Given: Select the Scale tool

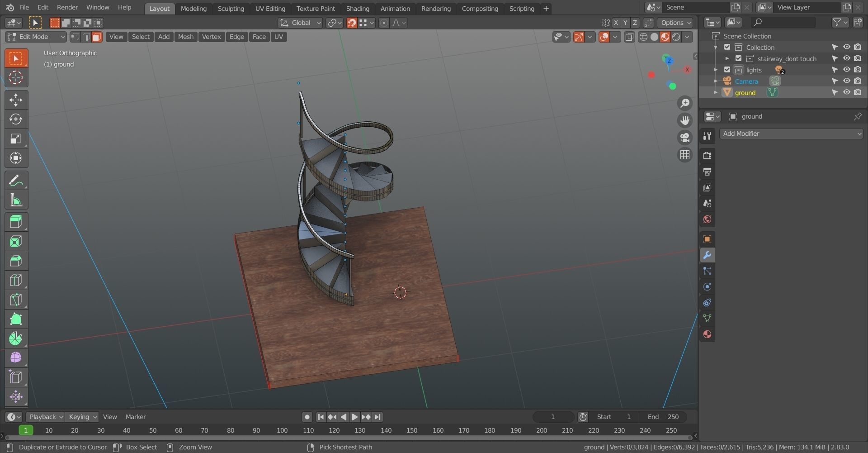Looking at the screenshot, I should 16,139.
